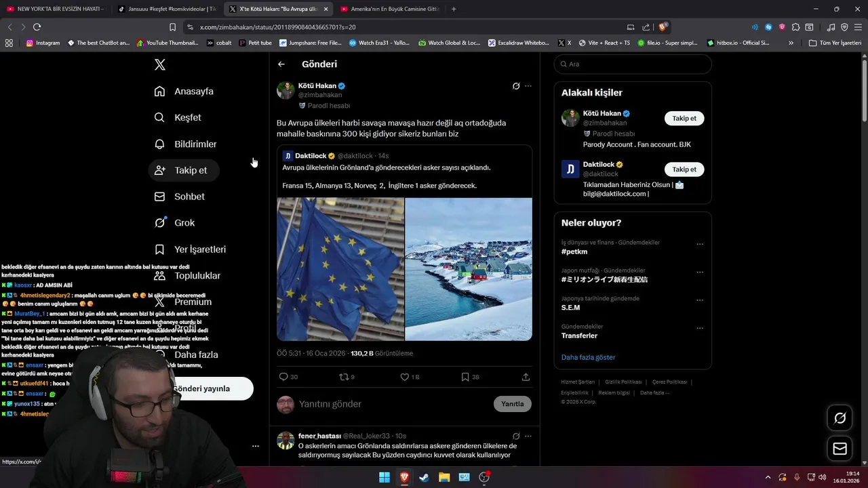Open more options for S.E.M trend
This screenshot has width=868, height=488.
coord(700,300)
